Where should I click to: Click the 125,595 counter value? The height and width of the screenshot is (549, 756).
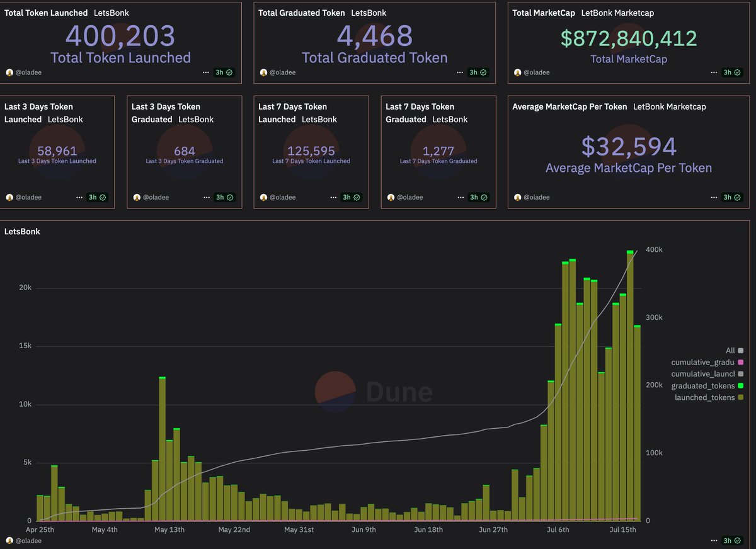(x=311, y=151)
